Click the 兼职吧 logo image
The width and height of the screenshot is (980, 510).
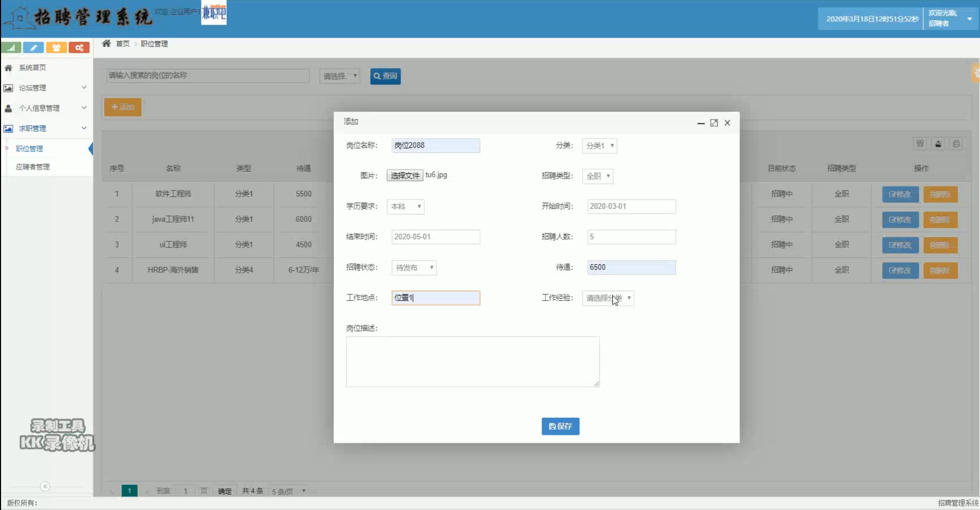pyautogui.click(x=214, y=13)
